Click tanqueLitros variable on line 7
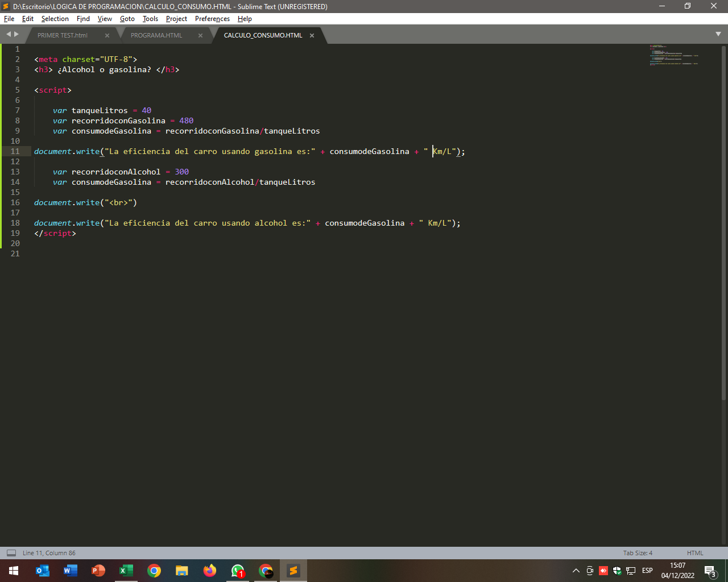 (100, 110)
